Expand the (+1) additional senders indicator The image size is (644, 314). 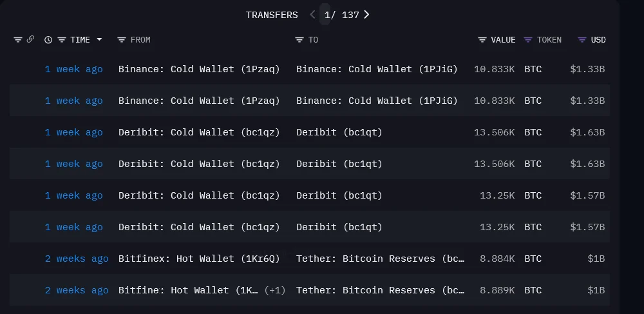(275, 290)
